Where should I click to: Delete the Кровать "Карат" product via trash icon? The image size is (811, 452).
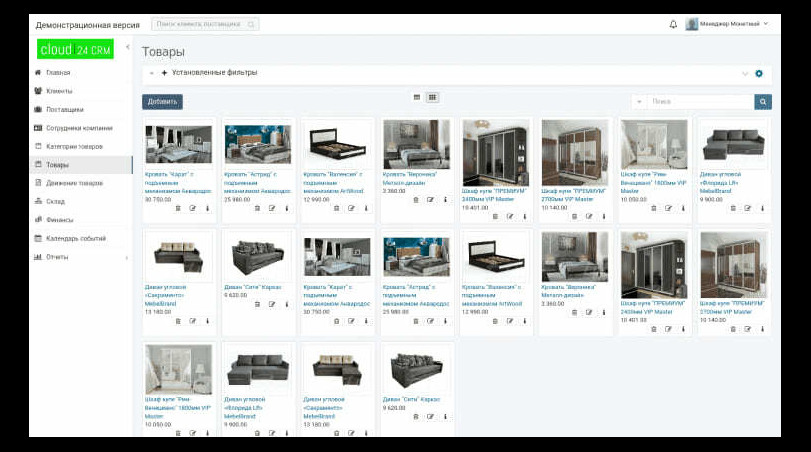tap(178, 210)
